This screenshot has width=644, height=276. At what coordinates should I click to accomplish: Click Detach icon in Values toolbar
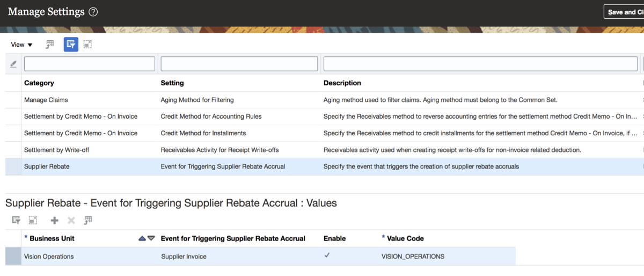click(x=33, y=220)
